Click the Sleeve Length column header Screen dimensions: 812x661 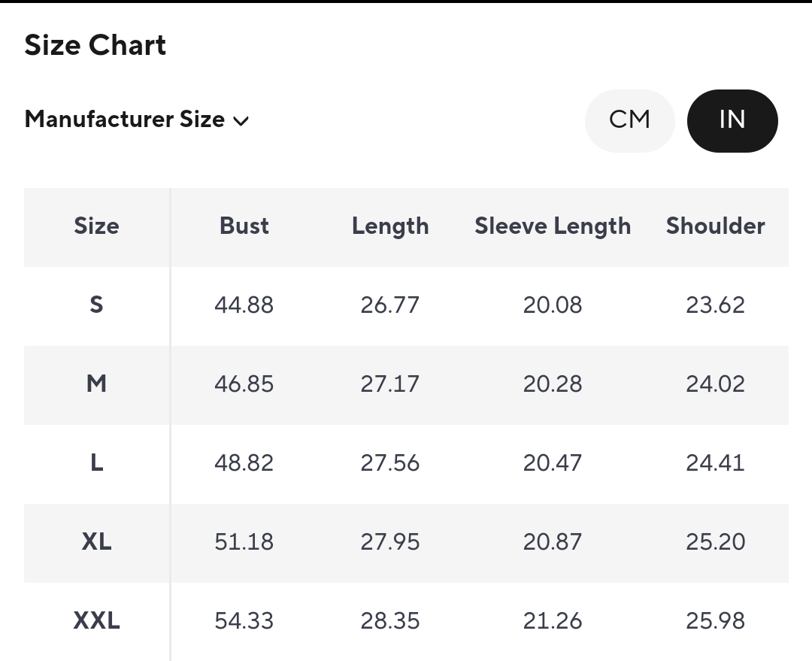553,226
